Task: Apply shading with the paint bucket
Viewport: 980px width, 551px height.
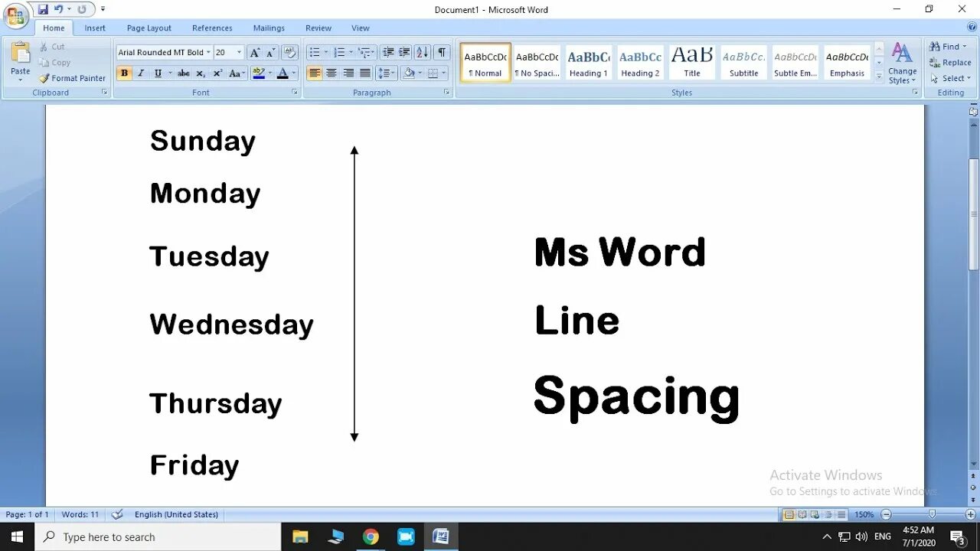Action: tap(409, 73)
